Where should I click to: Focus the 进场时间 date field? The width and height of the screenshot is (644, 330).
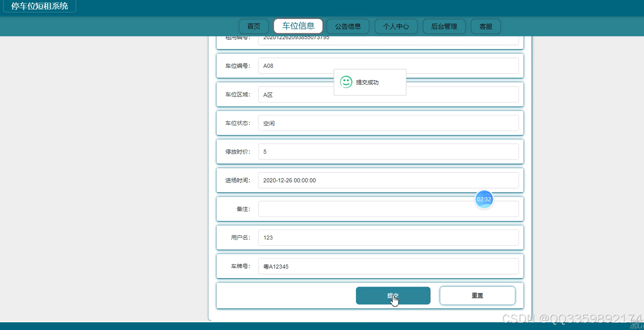click(388, 180)
